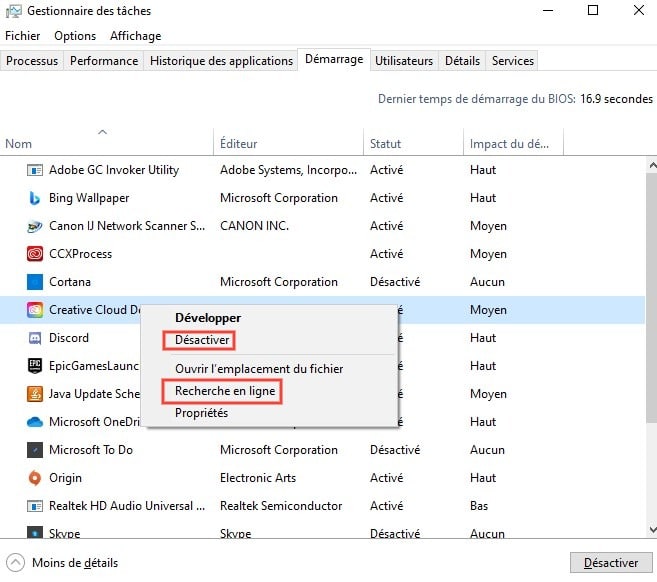Click the scrollbar up arrow
The width and height of the screenshot is (657, 582).
click(652, 166)
